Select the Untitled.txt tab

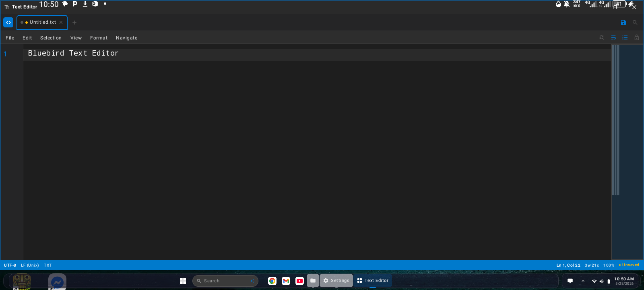pos(42,23)
